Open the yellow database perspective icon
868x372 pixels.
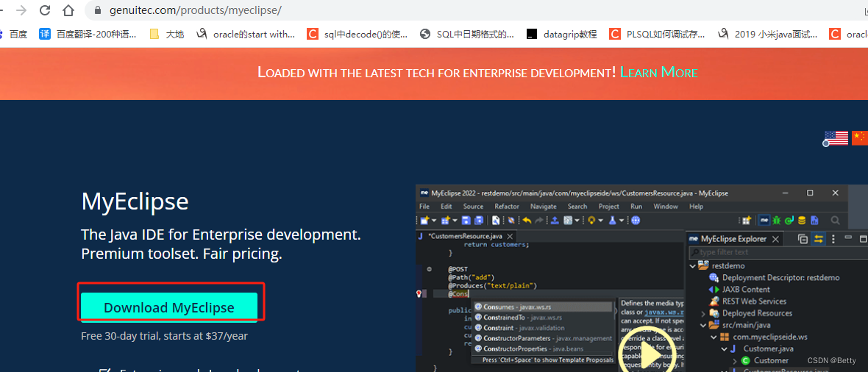point(802,221)
